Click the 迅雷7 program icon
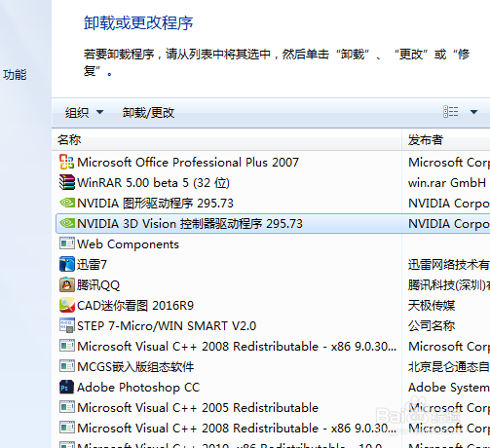This screenshot has height=448, width=490. pos(67,264)
